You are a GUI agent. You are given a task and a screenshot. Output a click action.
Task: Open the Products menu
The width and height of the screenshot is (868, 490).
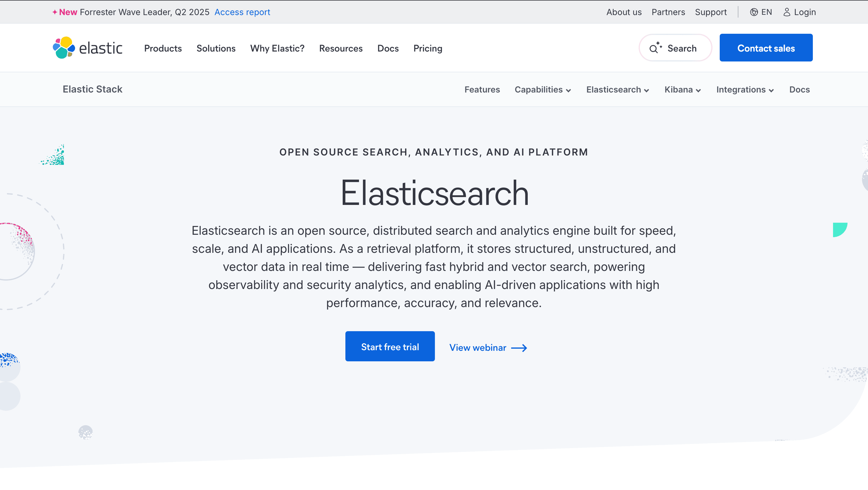163,48
